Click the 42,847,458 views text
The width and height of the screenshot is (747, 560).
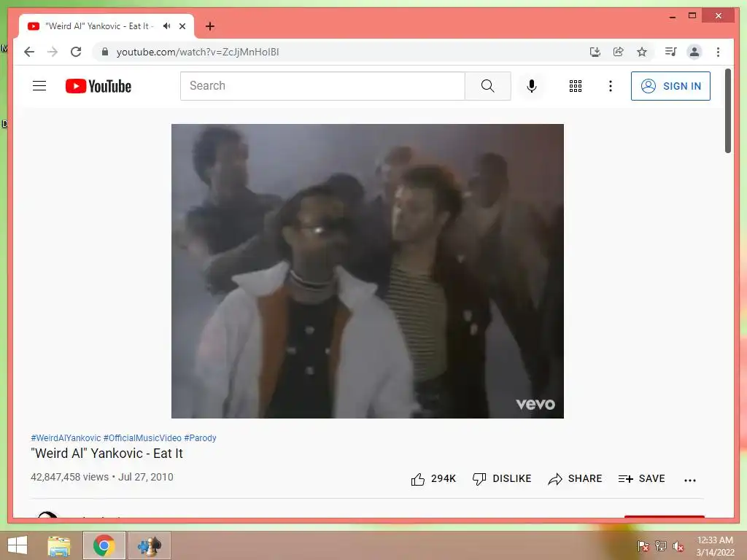pyautogui.click(x=69, y=477)
